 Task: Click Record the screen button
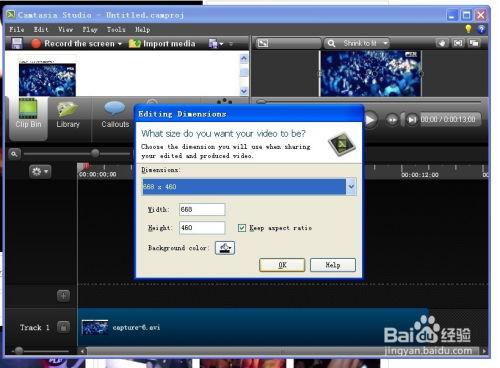coord(73,44)
